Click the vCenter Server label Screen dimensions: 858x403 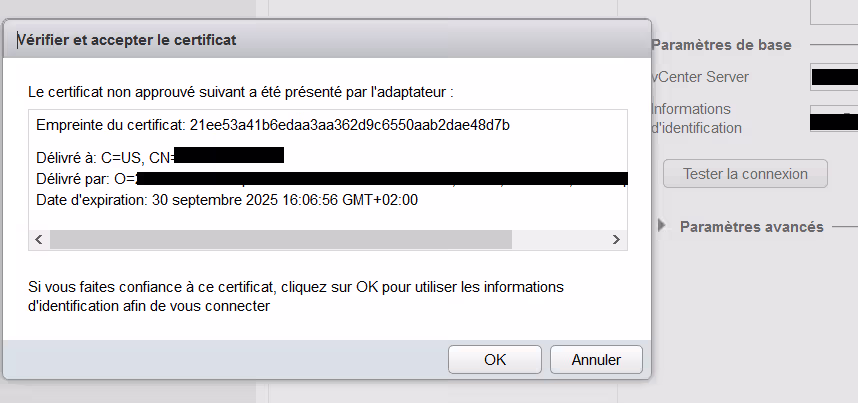[699, 77]
